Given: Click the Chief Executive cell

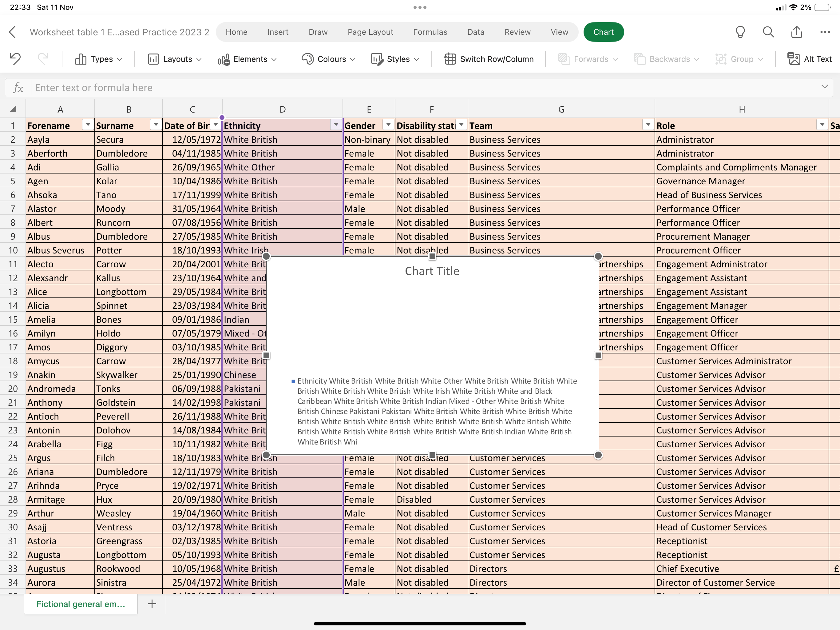Looking at the screenshot, I should pyautogui.click(x=742, y=568).
